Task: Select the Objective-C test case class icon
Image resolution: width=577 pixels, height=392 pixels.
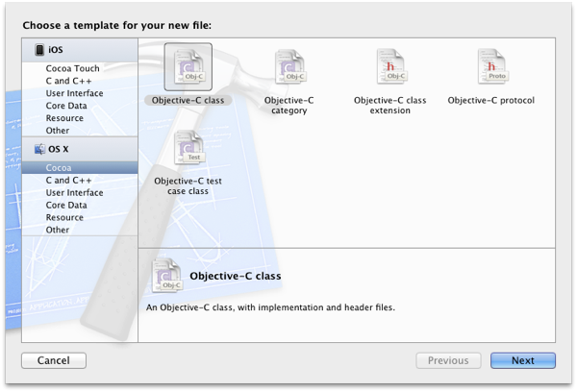Action: (x=189, y=147)
